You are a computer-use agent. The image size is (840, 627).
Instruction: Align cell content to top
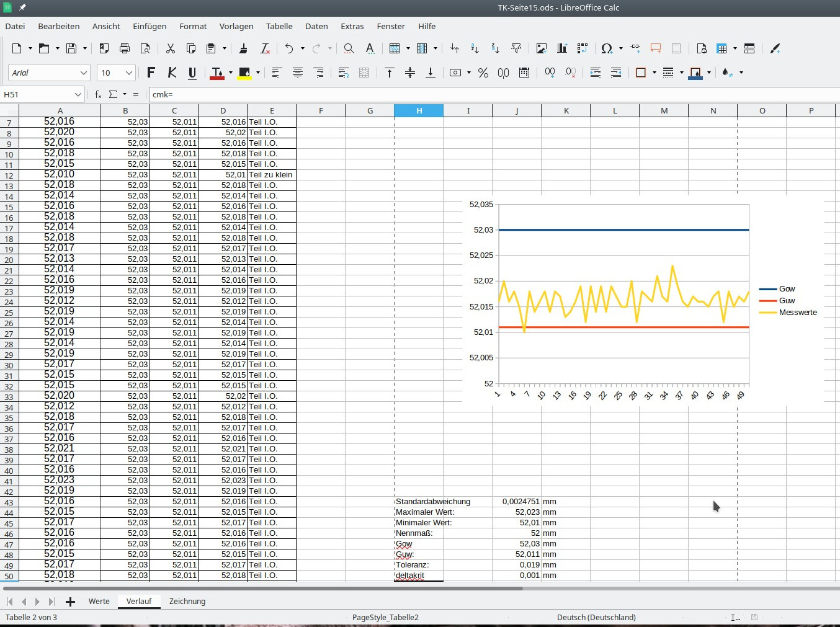pyautogui.click(x=390, y=73)
